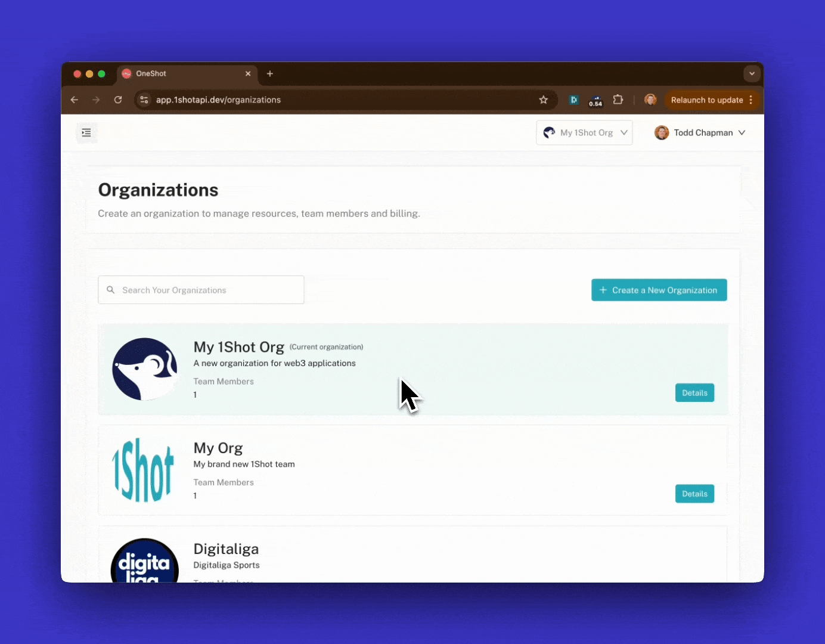The image size is (825, 644).
Task: Click the Organizations heading
Action: (158, 190)
